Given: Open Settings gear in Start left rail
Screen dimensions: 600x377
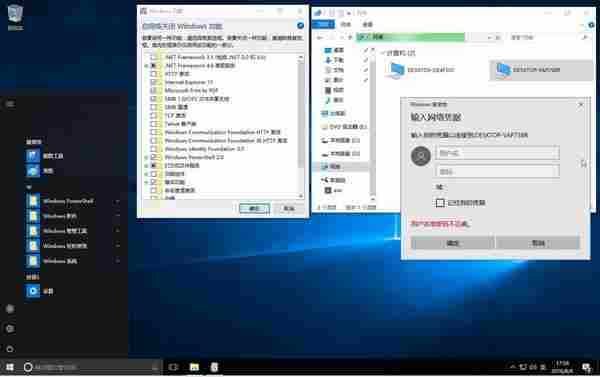Looking at the screenshot, I should pos(10,328).
